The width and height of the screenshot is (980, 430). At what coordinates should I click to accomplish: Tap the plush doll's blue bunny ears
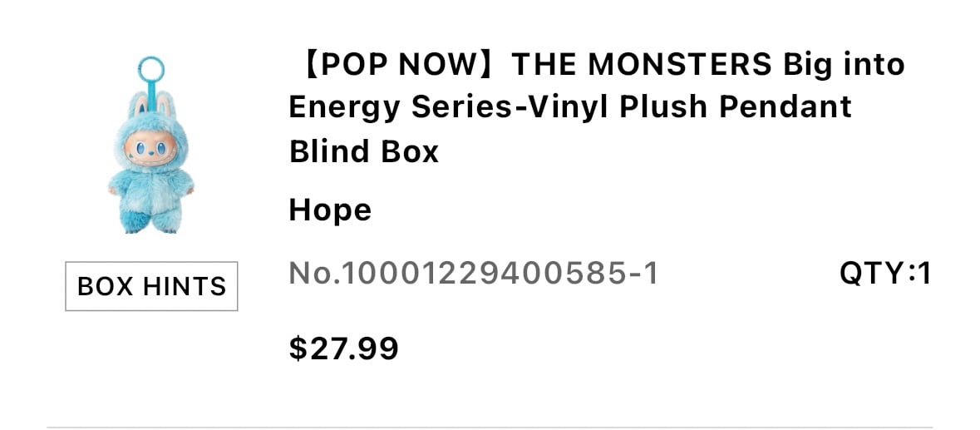pyautogui.click(x=151, y=103)
